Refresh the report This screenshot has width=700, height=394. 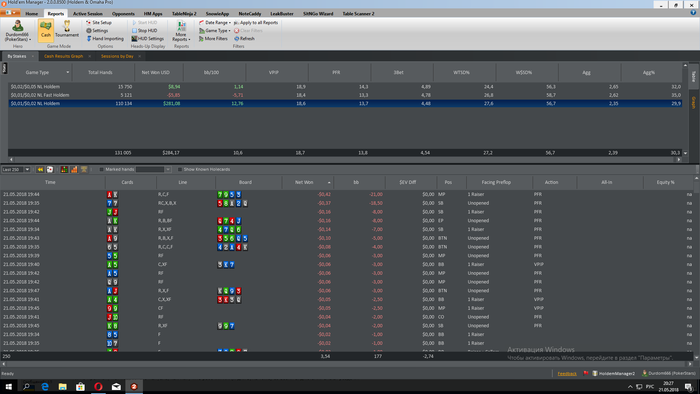pyautogui.click(x=244, y=38)
